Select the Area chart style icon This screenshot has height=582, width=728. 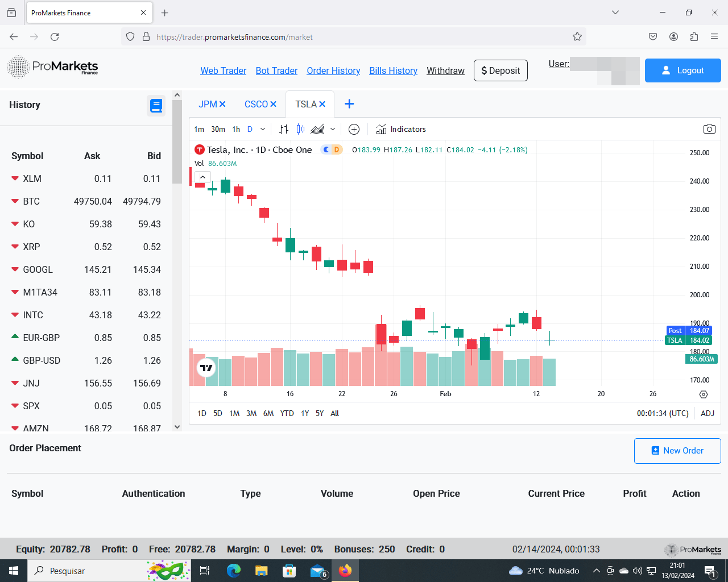click(317, 129)
